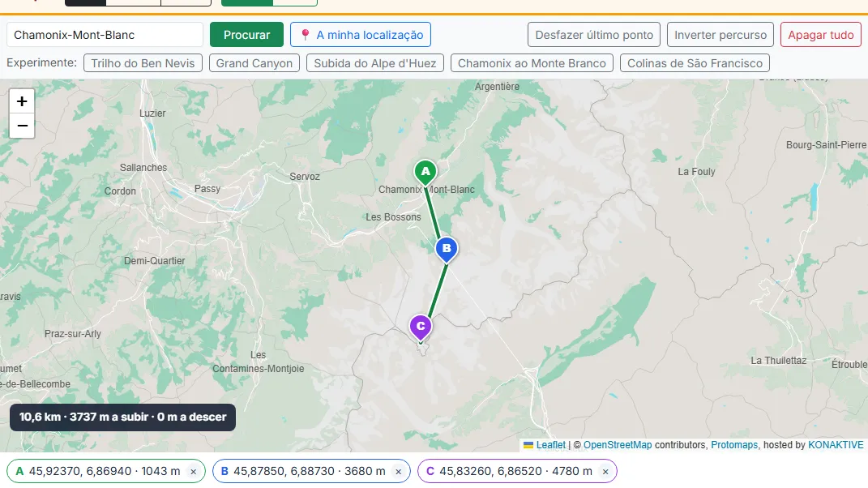The height and width of the screenshot is (488, 868).
Task: Select purple waypoint marker C
Action: tap(420, 327)
